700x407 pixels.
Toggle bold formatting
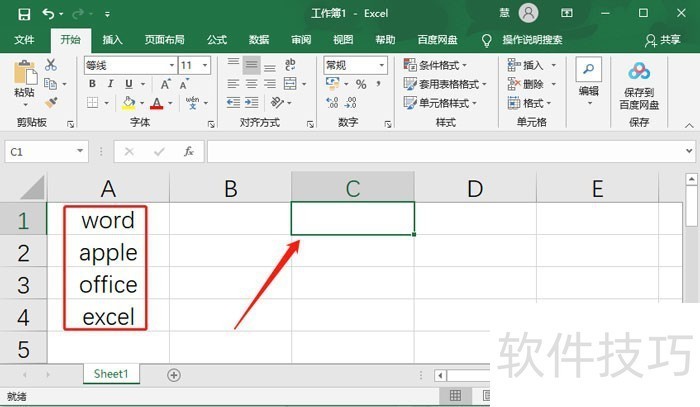point(92,83)
